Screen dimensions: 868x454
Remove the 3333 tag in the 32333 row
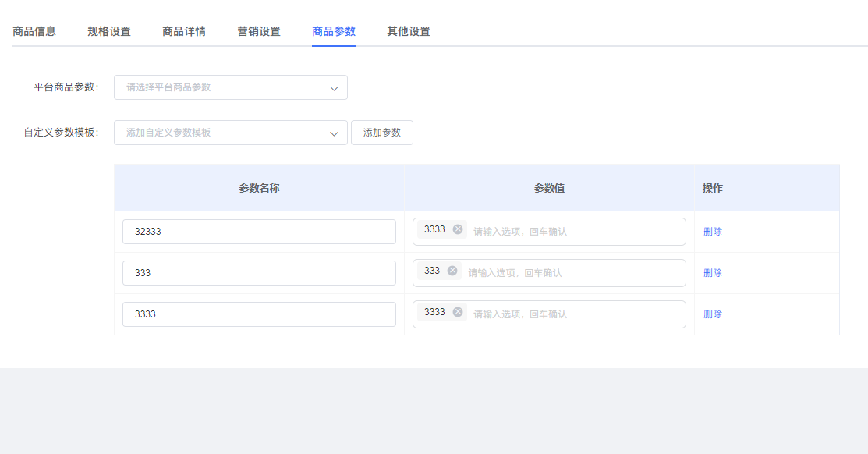[x=458, y=229]
